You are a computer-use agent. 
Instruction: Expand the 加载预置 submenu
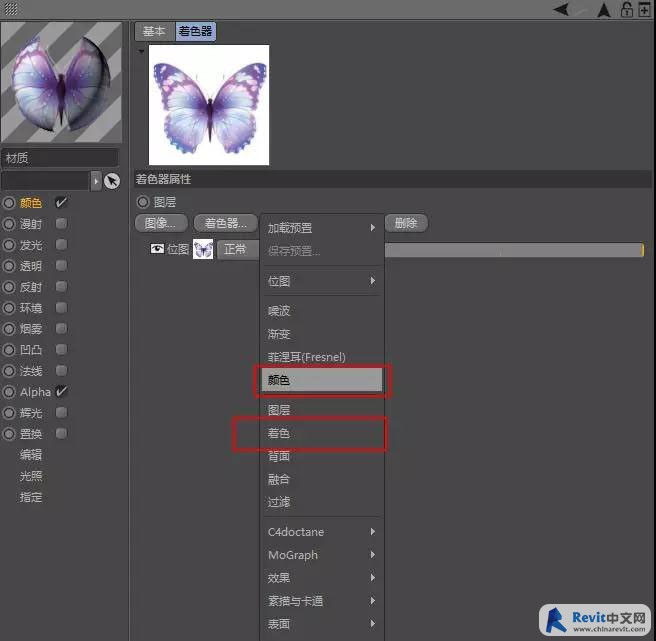(321, 228)
